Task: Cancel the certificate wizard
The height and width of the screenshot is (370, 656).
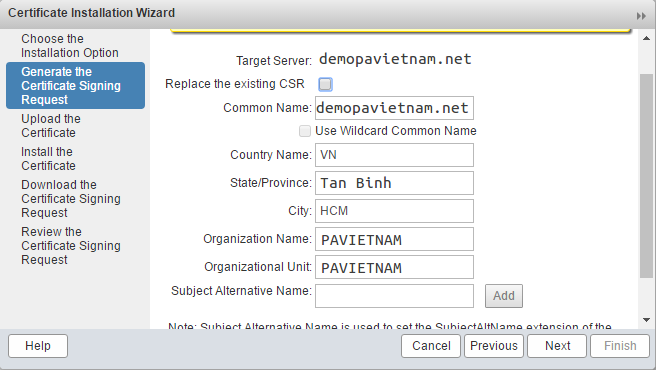Action: click(x=431, y=346)
